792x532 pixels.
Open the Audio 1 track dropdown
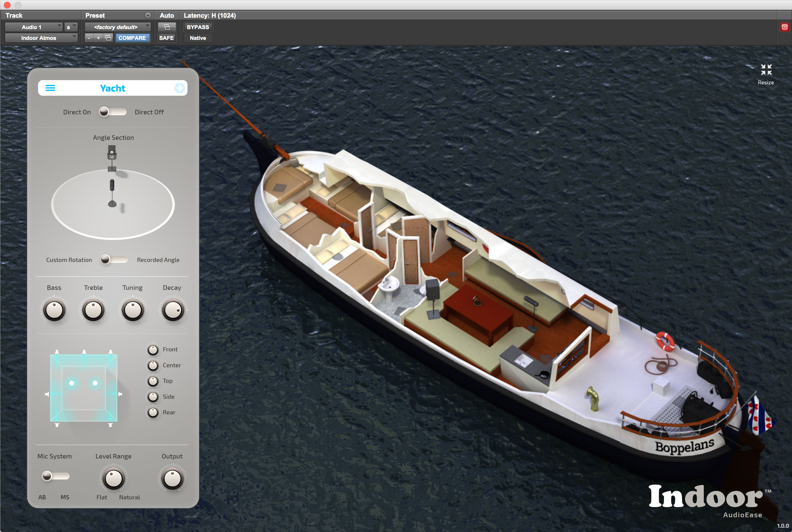tap(34, 27)
